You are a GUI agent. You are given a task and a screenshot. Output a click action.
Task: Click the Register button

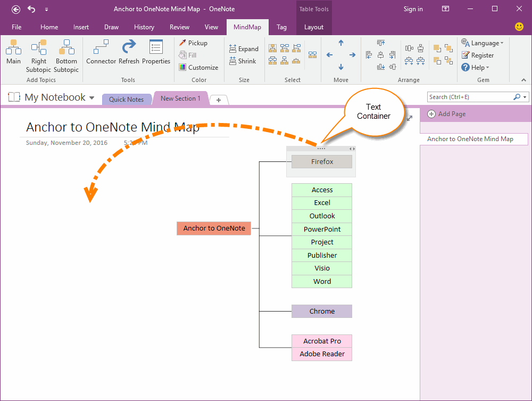481,55
